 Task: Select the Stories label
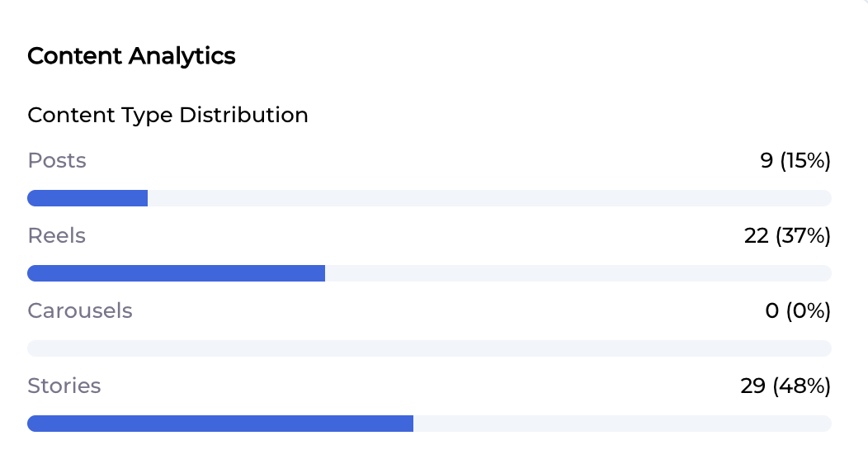tap(64, 386)
